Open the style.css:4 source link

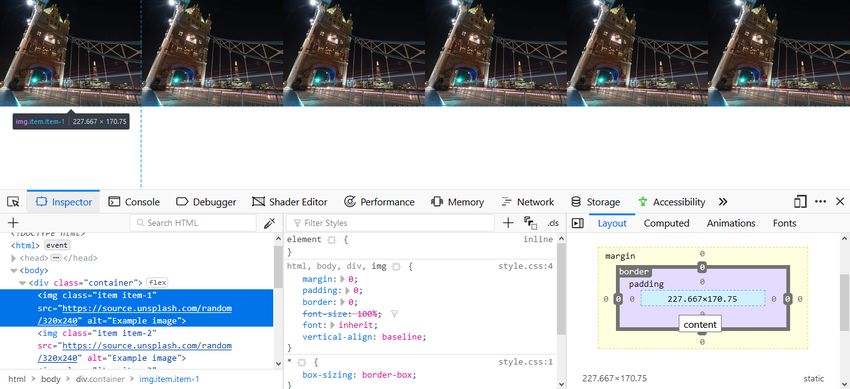tap(525, 266)
